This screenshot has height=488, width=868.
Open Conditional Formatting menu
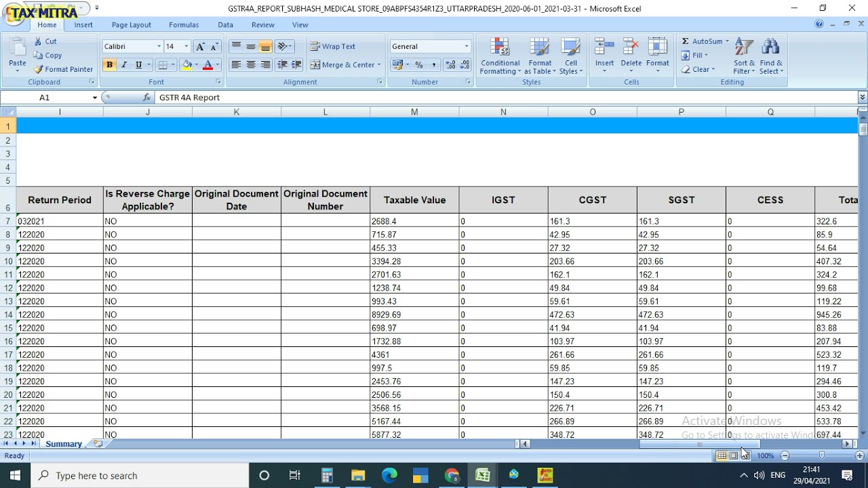[500, 56]
